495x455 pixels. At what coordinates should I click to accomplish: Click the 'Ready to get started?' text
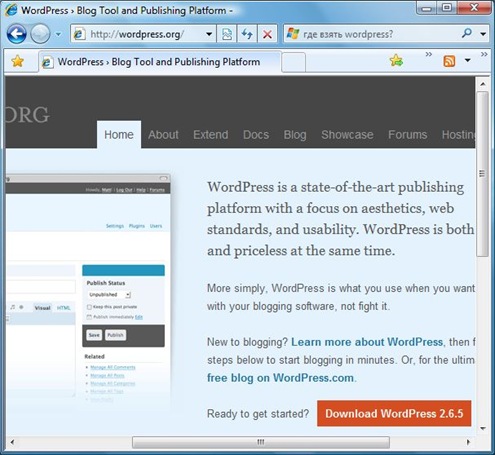click(258, 414)
